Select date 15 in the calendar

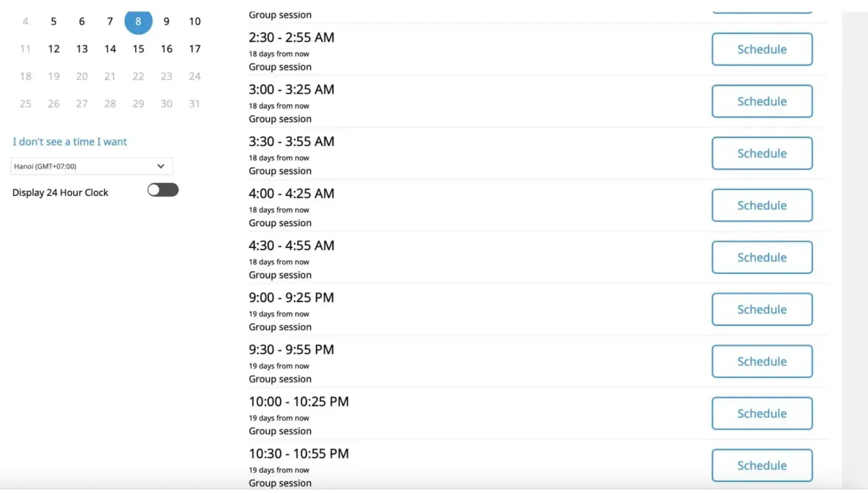pyautogui.click(x=138, y=49)
